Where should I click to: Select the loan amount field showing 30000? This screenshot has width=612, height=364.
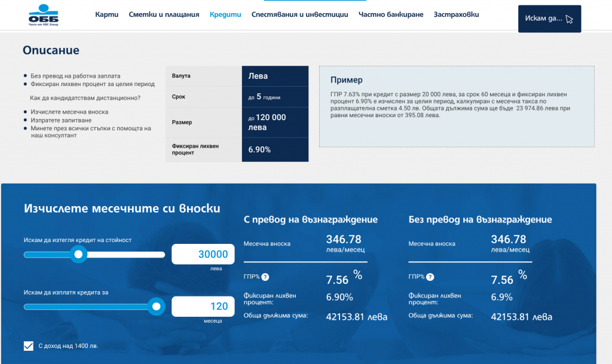tap(203, 253)
